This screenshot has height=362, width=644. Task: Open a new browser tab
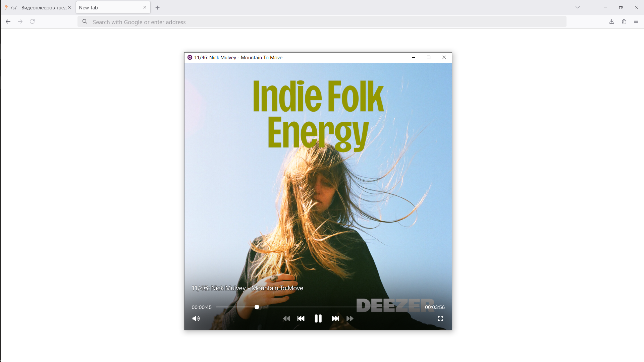(x=157, y=7)
